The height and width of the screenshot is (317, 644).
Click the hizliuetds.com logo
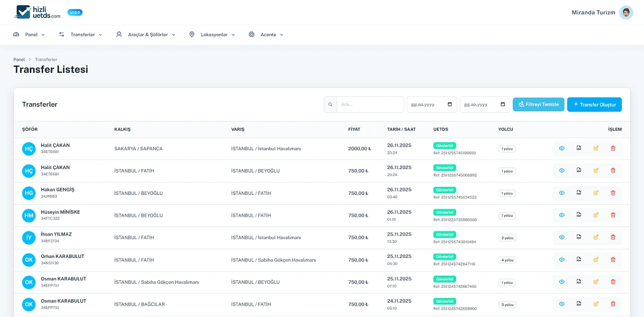click(x=38, y=12)
